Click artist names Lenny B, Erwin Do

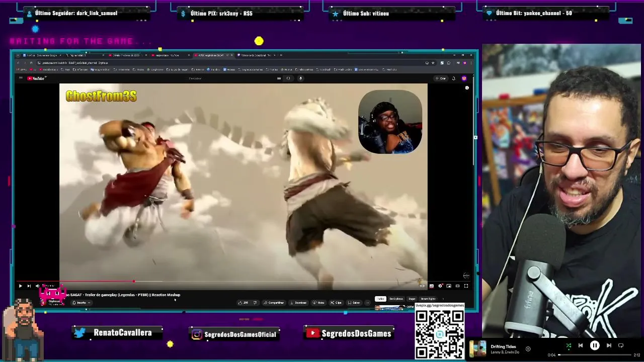505,352
